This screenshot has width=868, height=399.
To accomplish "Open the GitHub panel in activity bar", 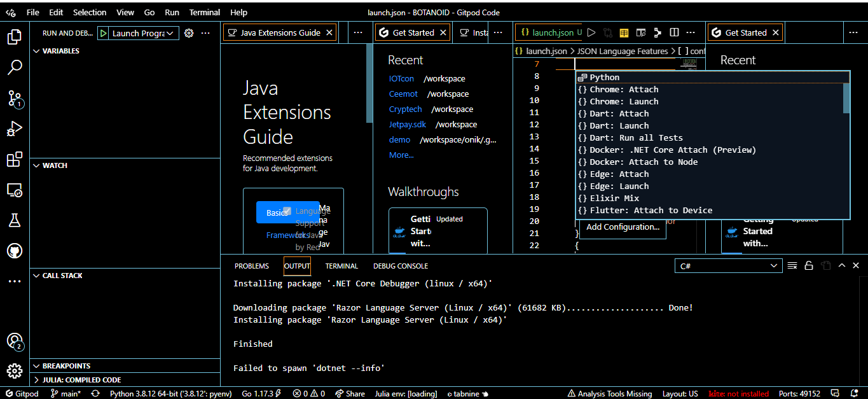I will coord(15,251).
